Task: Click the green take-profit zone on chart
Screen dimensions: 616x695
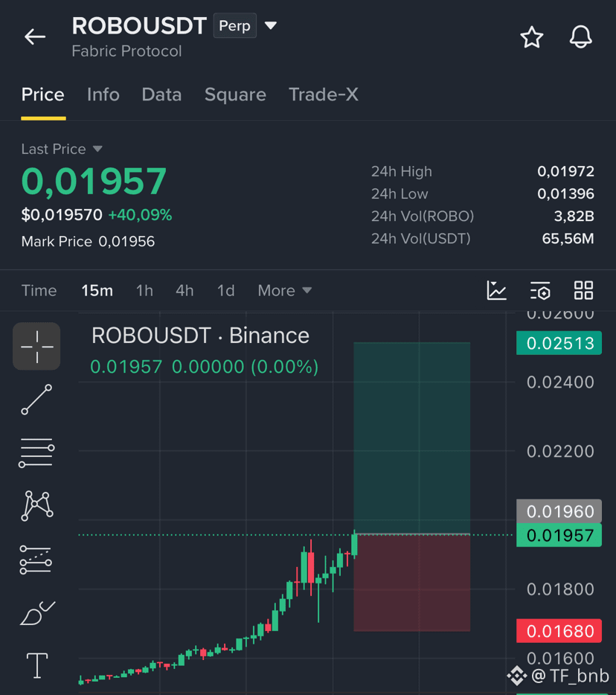Action: [411, 438]
